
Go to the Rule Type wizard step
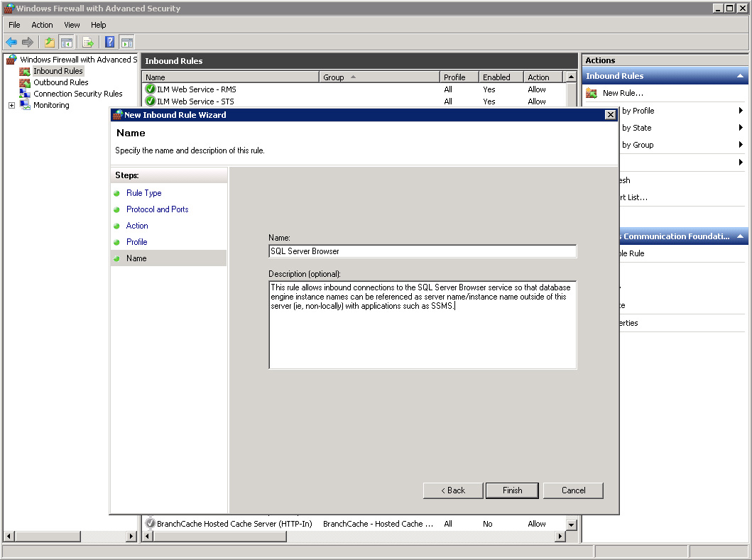[144, 193]
